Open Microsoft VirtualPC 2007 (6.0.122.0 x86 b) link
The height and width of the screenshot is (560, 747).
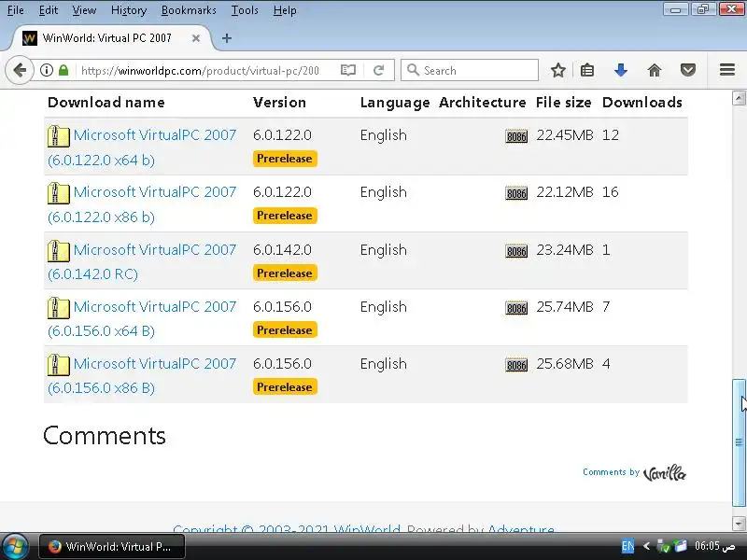click(142, 204)
